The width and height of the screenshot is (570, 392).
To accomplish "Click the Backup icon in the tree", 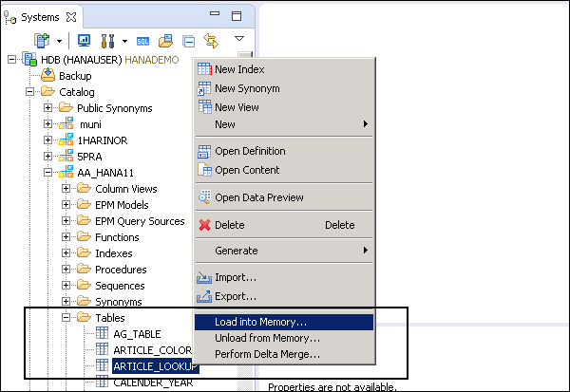I will point(48,75).
